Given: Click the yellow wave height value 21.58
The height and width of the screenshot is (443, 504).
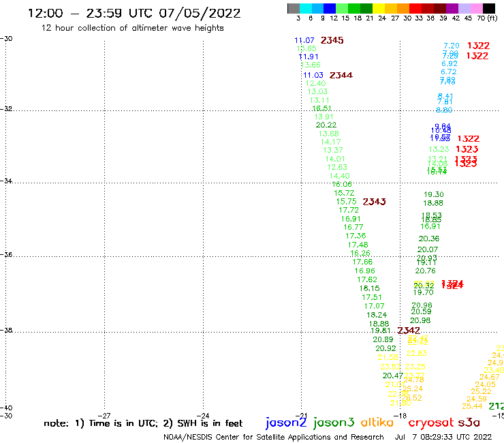Looking at the screenshot, I should click(x=388, y=357).
